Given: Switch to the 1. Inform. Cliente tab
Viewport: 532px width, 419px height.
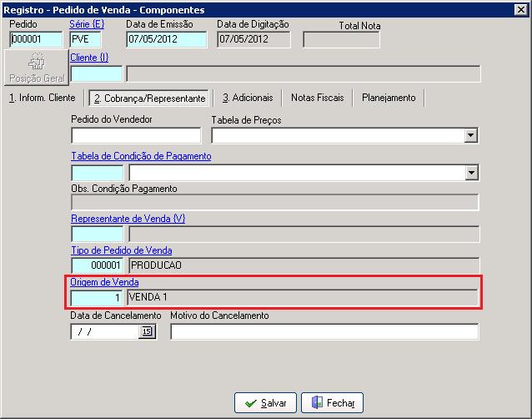Looking at the screenshot, I should pyautogui.click(x=42, y=98).
